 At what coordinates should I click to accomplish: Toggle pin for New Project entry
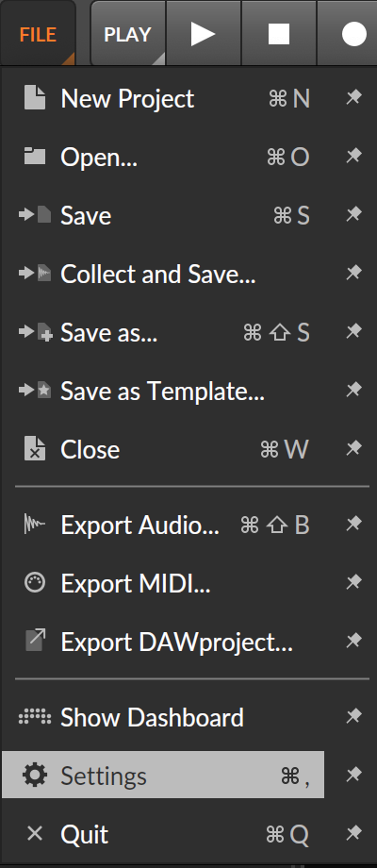pyautogui.click(x=353, y=98)
